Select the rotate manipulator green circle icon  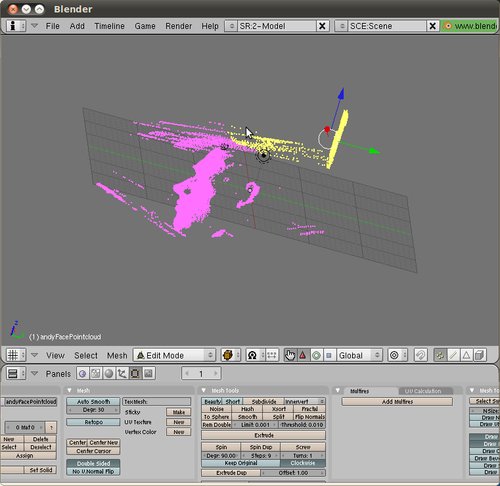coord(316,355)
